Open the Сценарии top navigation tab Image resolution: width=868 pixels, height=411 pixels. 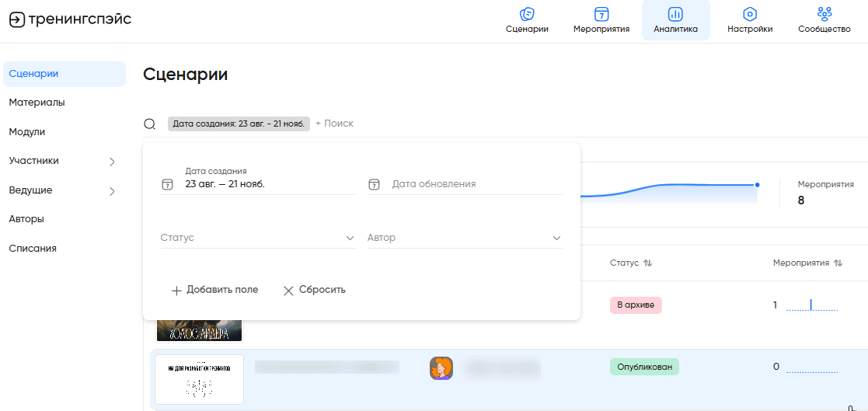click(x=527, y=20)
